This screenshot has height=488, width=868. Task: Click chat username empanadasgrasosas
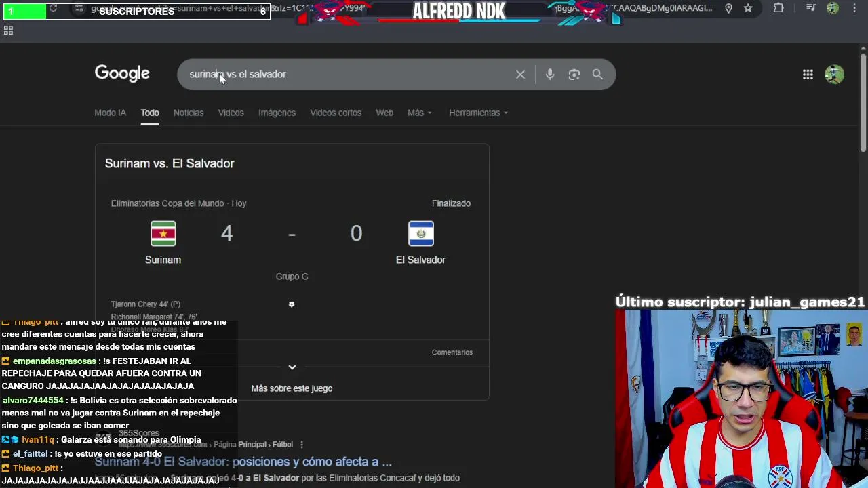click(x=54, y=361)
